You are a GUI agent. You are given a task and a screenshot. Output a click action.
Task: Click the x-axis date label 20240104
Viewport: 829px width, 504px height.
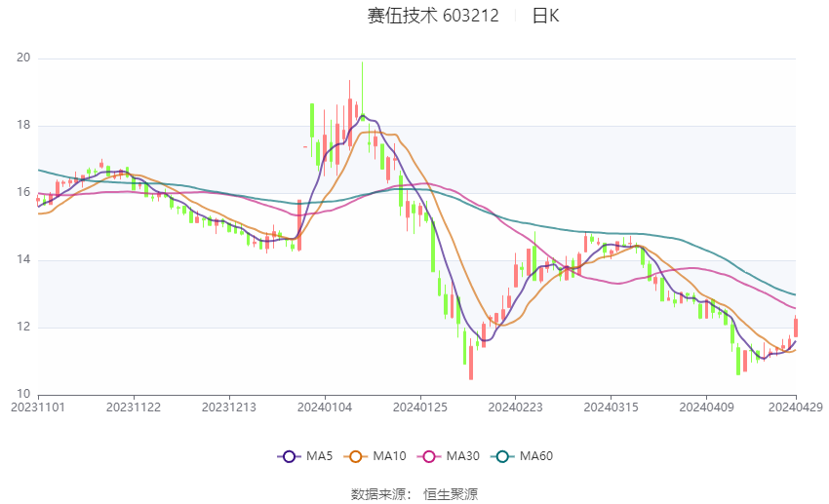(325, 407)
